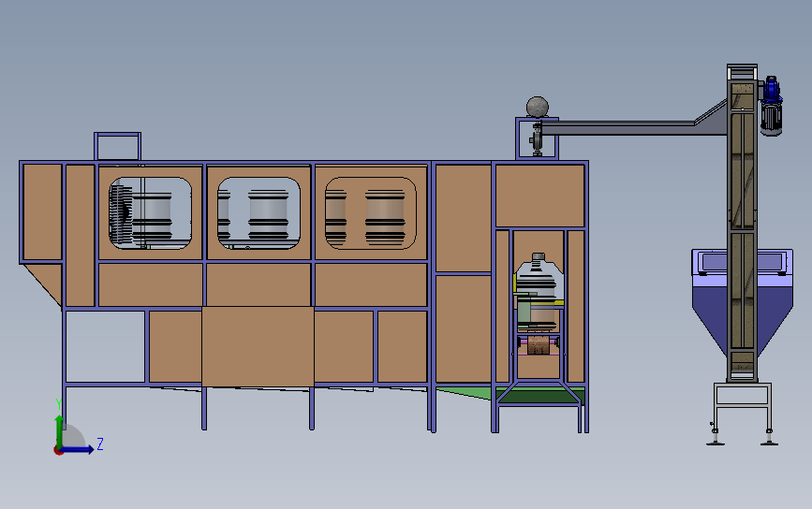
Task: Select the blue gear motor atop the elevator
Action: tap(771, 106)
